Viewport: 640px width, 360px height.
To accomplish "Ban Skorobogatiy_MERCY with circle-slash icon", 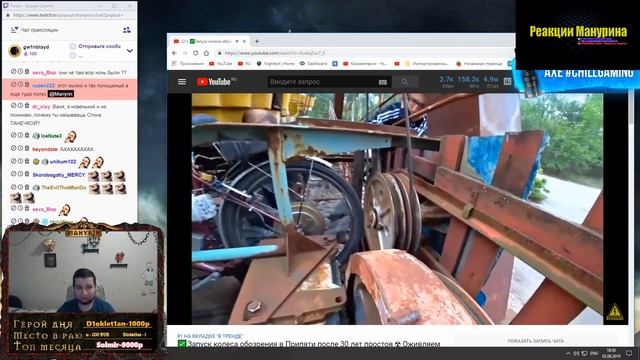I will point(13,174).
